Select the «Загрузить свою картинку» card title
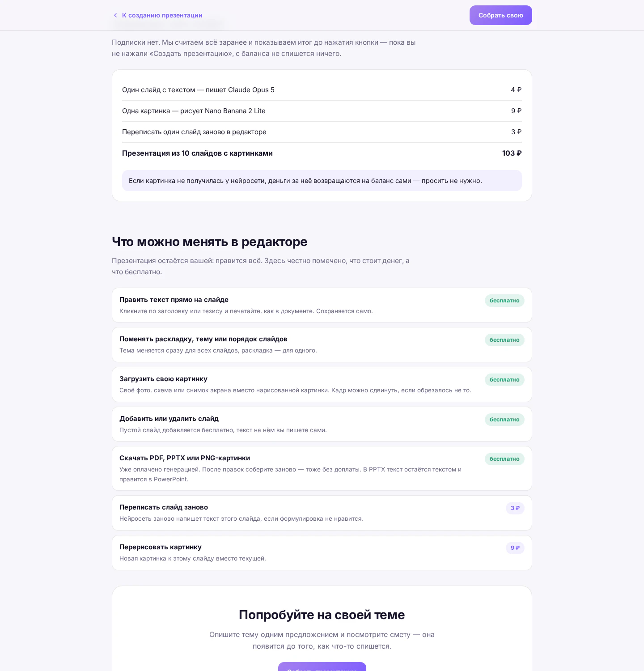644x671 pixels. (x=163, y=379)
